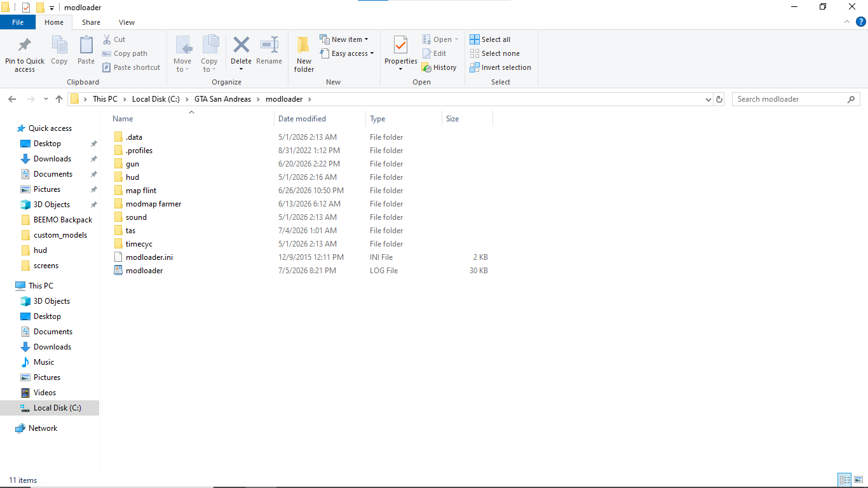Image resolution: width=868 pixels, height=488 pixels.
Task: Open the Easy access dropdown
Action: coord(347,53)
